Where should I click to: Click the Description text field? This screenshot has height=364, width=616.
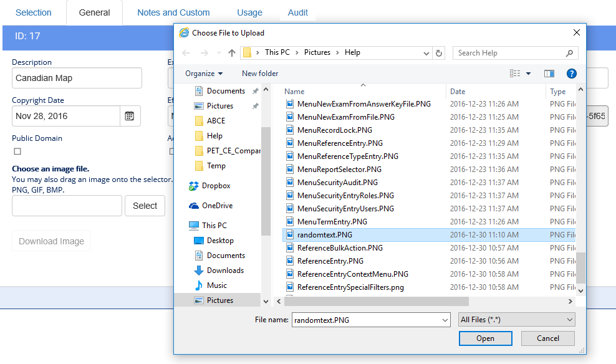click(x=77, y=79)
